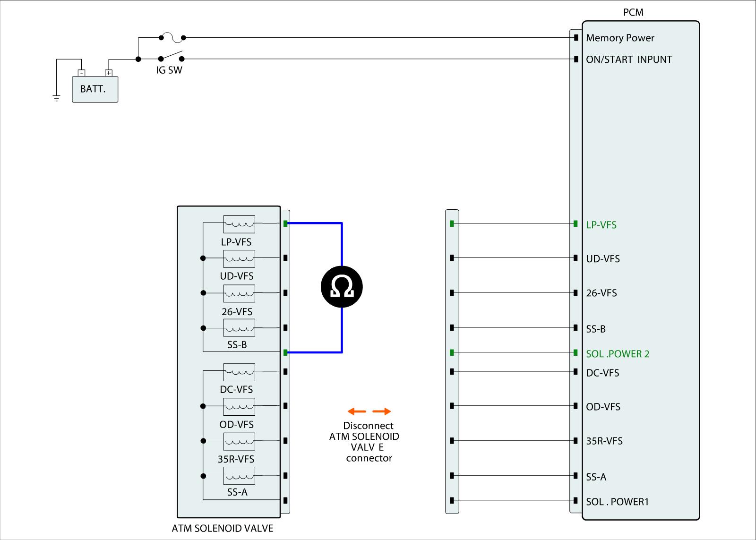Click the ground symbol below the battery

(57, 98)
